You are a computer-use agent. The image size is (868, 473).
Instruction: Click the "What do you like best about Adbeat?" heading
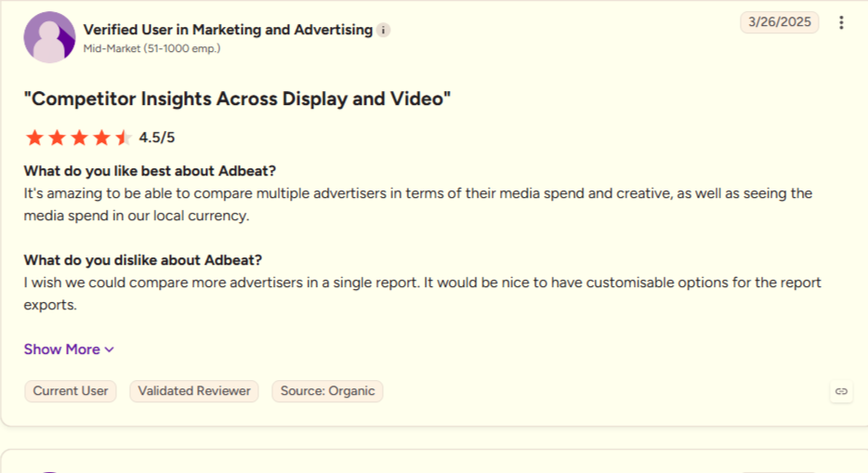pyautogui.click(x=150, y=171)
